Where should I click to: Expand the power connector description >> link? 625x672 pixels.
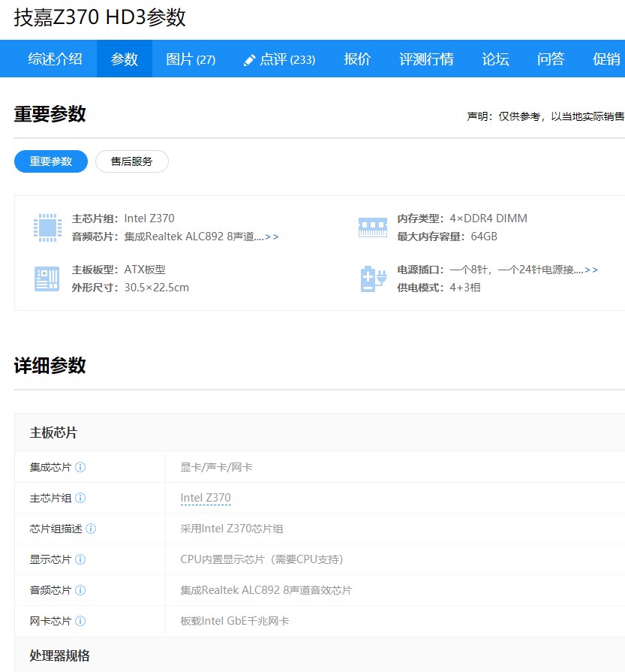click(x=591, y=270)
